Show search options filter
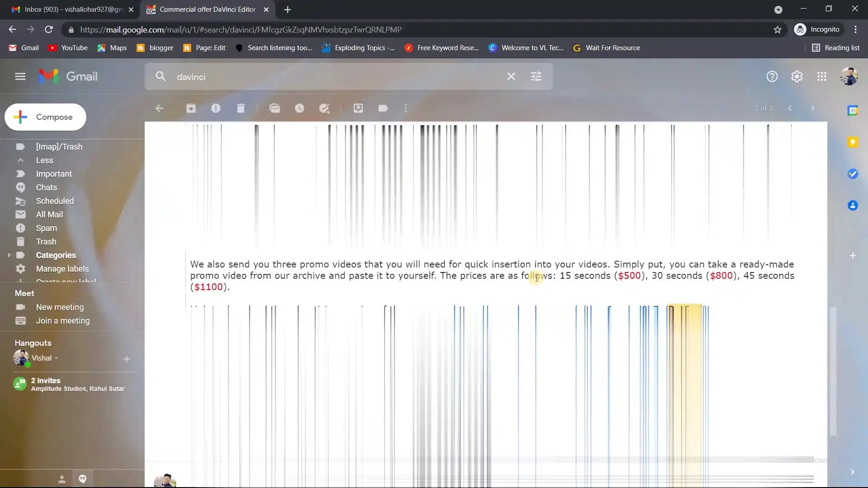Screen dimensions: 868x488 pos(536,77)
